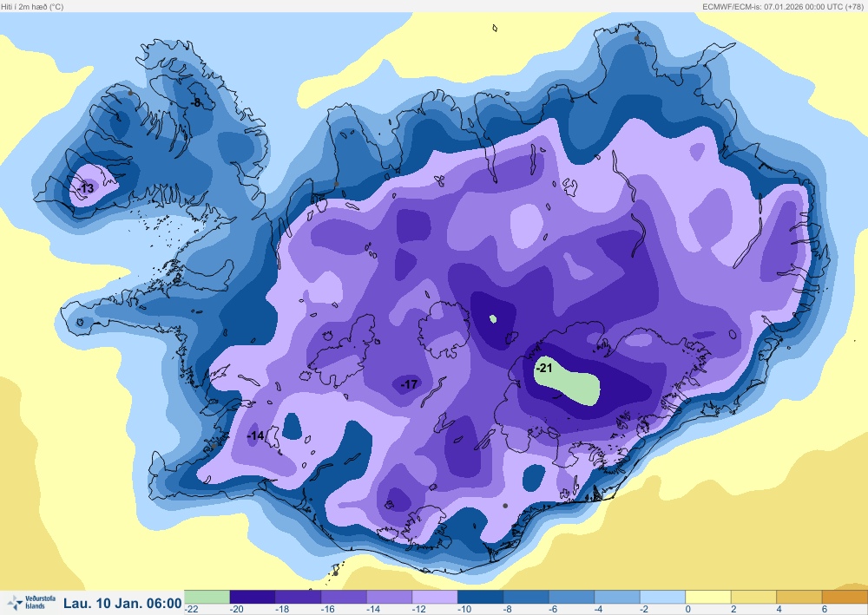The width and height of the screenshot is (868, 615).
Task: Click the -17 temperature label on the map
Action: [409, 383]
